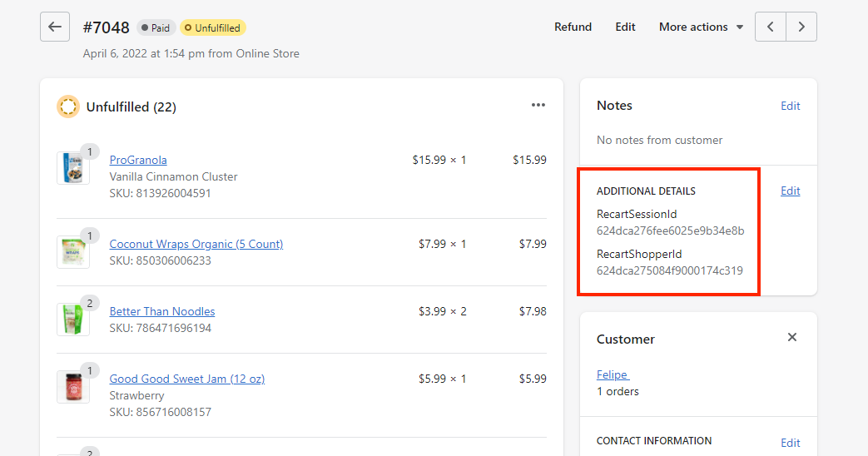Click the $7.98 line total
Image resolution: width=868 pixels, height=456 pixels.
tap(533, 311)
